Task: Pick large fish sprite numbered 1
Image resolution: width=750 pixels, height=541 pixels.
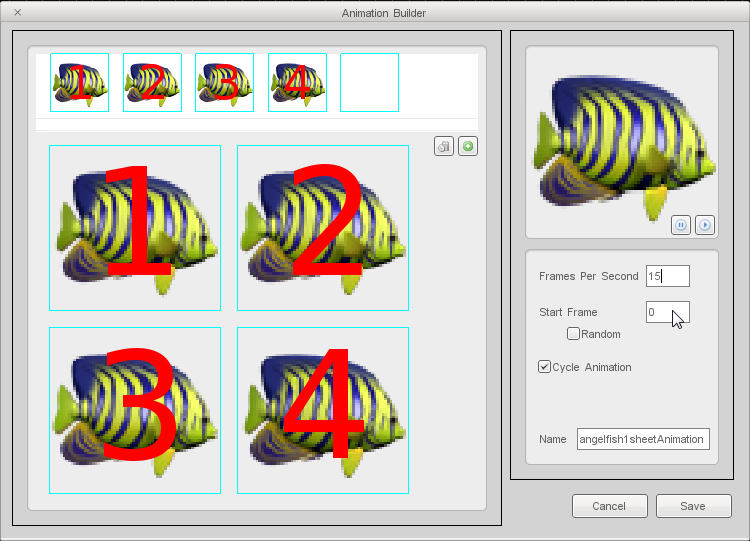Action: (135, 228)
